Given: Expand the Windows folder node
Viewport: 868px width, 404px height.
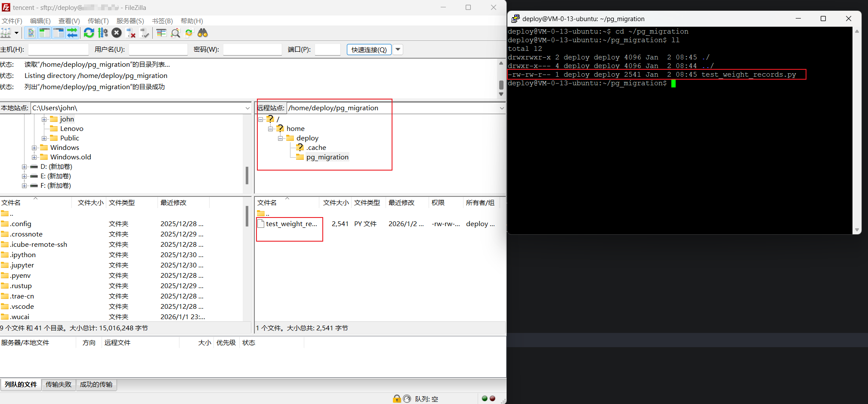Looking at the screenshot, I should [34, 148].
